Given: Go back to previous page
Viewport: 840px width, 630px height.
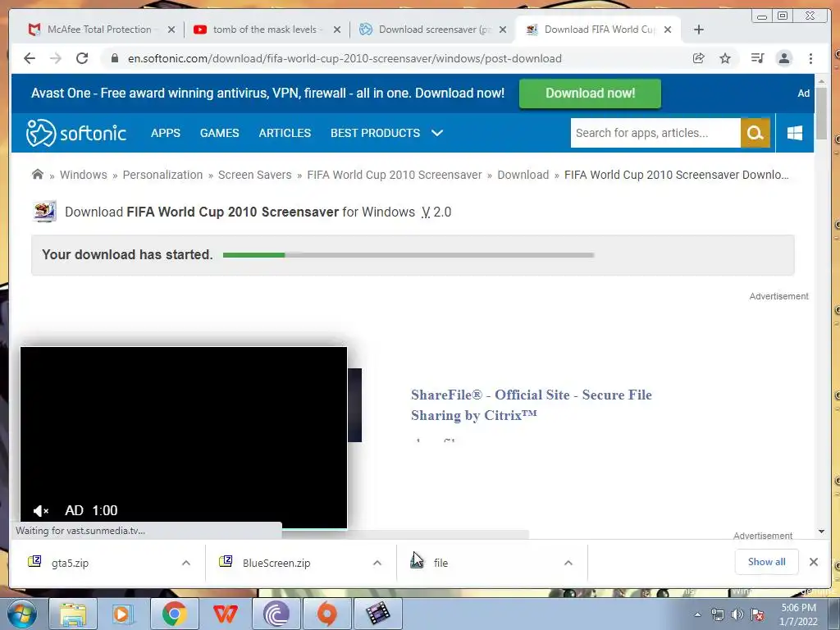Looking at the screenshot, I should [x=30, y=58].
